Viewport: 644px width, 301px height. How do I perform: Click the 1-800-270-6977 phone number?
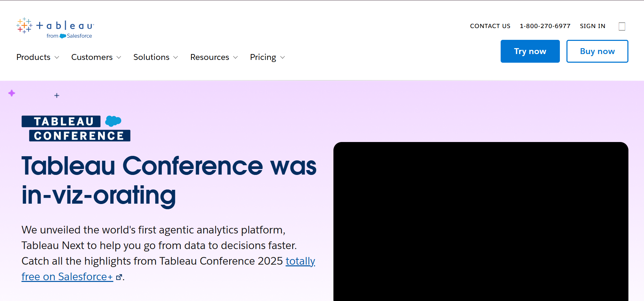click(545, 26)
